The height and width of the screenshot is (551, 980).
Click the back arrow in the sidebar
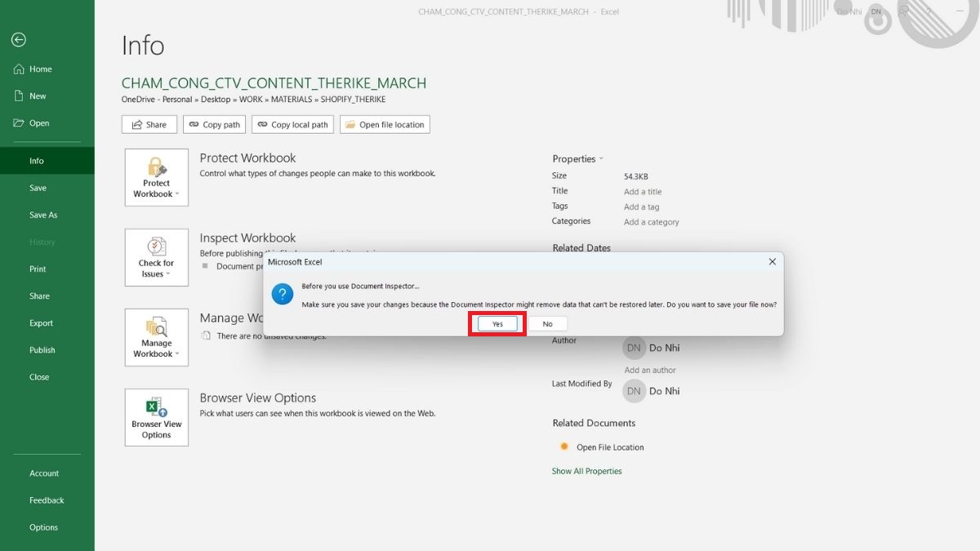(18, 39)
